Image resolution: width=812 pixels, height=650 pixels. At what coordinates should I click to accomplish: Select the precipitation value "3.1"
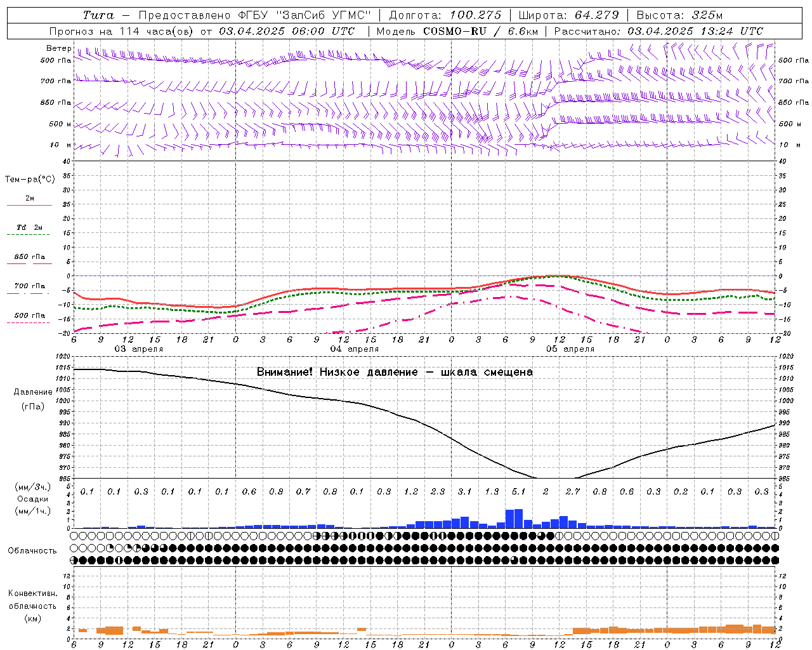coord(464,491)
